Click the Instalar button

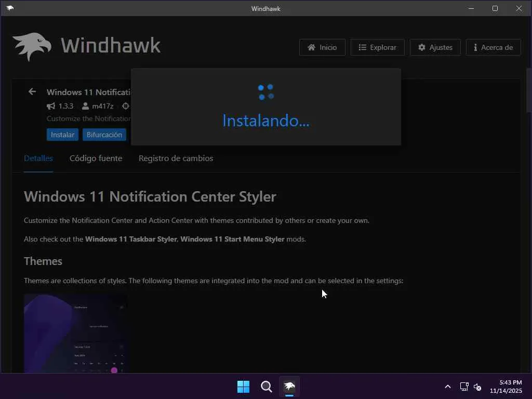coord(62,135)
